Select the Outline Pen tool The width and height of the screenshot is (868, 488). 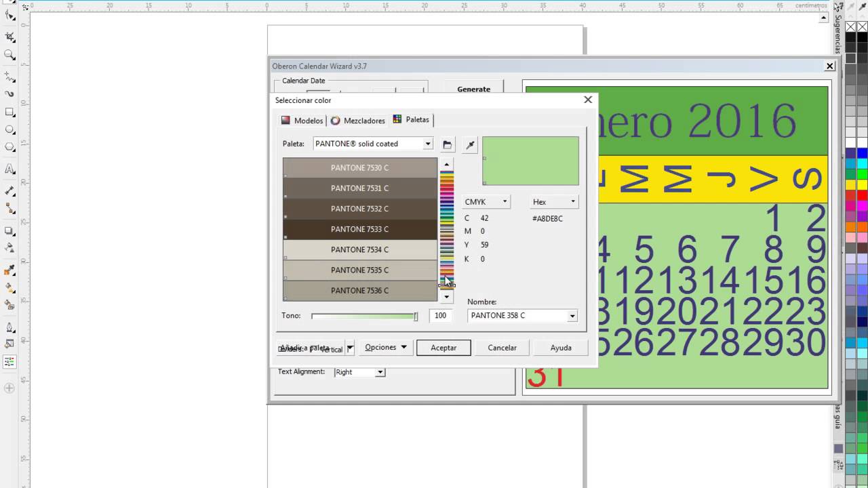(9, 327)
